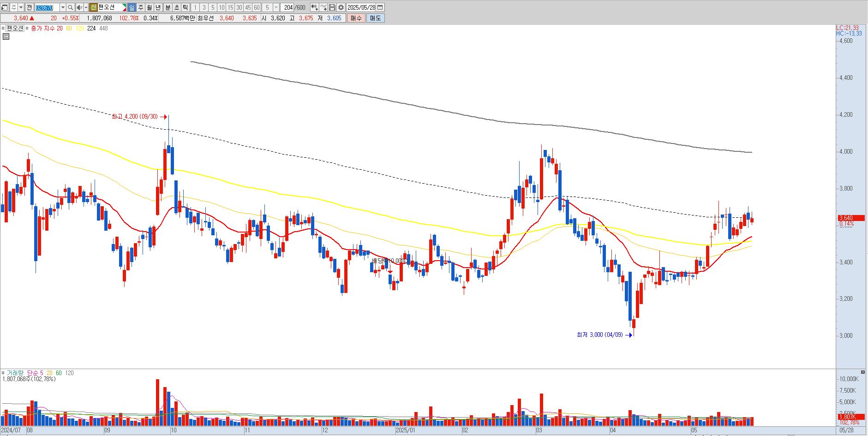The width and height of the screenshot is (868, 436).
Task: Click 최고 4,200 (09/30) high marker label
Action: click(x=135, y=117)
